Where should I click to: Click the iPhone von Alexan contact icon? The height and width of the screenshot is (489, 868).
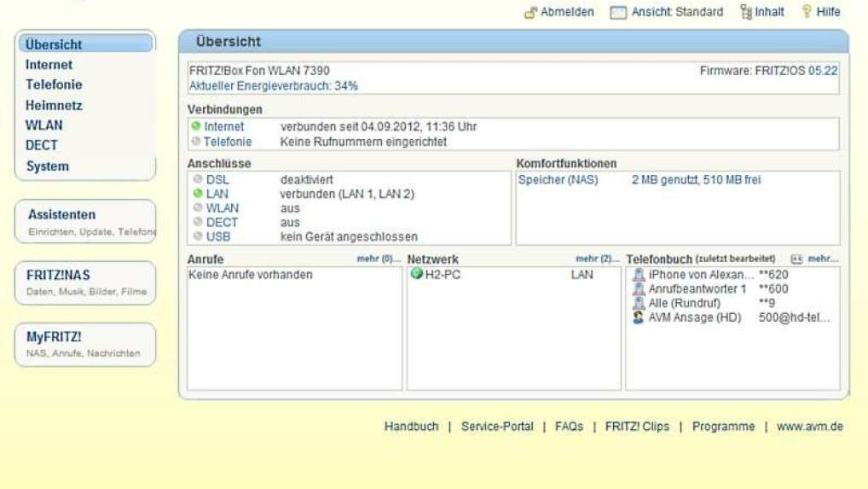pos(639,275)
